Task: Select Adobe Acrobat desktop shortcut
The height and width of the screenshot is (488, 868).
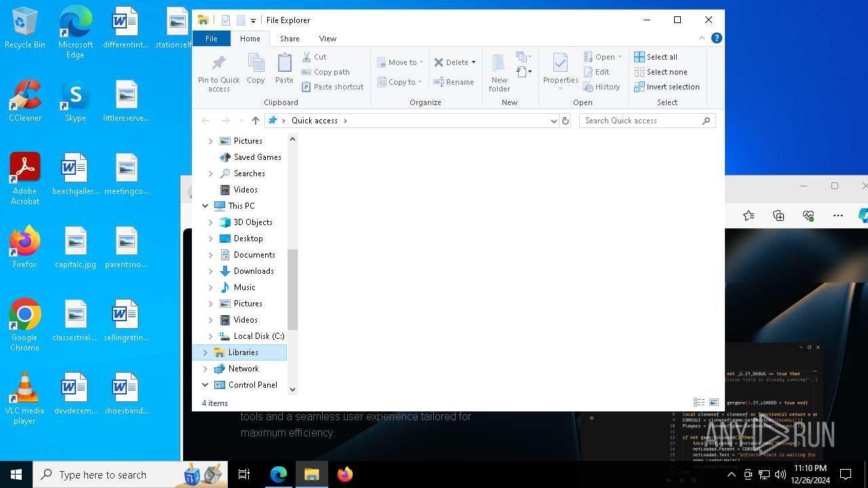Action: [25, 179]
